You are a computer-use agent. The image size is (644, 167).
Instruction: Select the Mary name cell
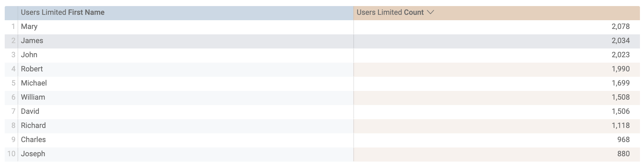click(x=29, y=27)
